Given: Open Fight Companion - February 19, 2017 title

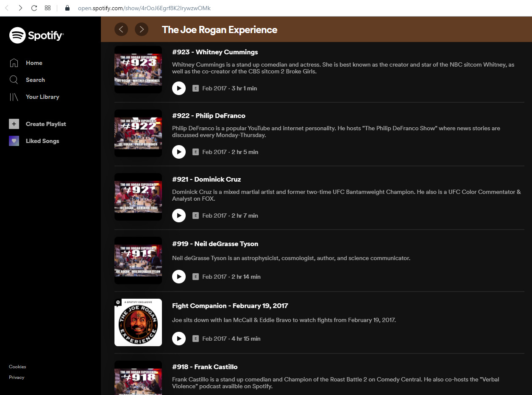Looking at the screenshot, I should [x=230, y=306].
